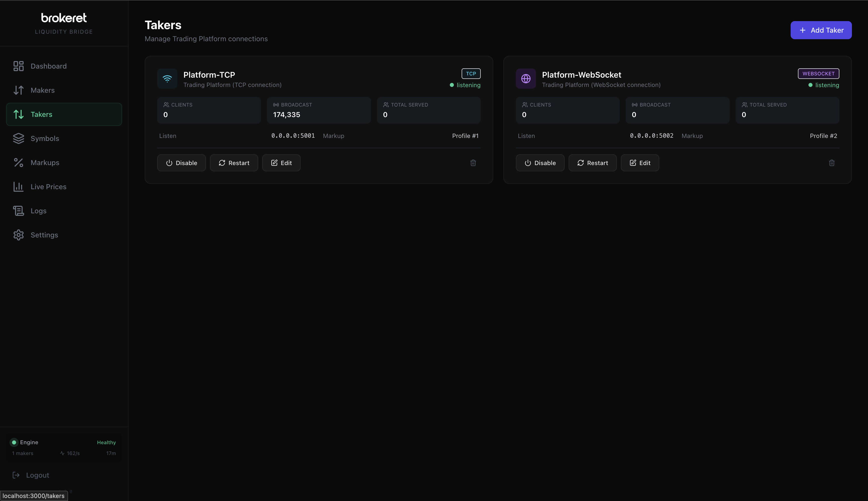View Live Prices chart icon
Screen dimensions: 868x501
pos(18,186)
